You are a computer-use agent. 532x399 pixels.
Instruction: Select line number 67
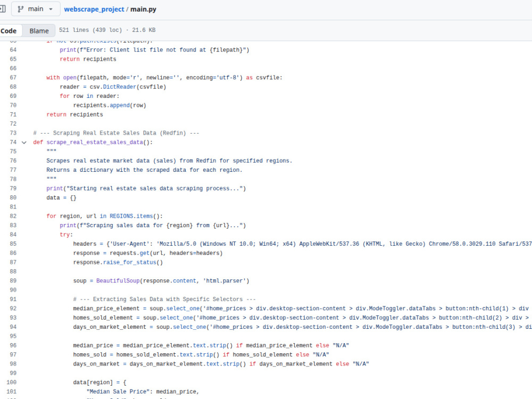click(x=13, y=77)
